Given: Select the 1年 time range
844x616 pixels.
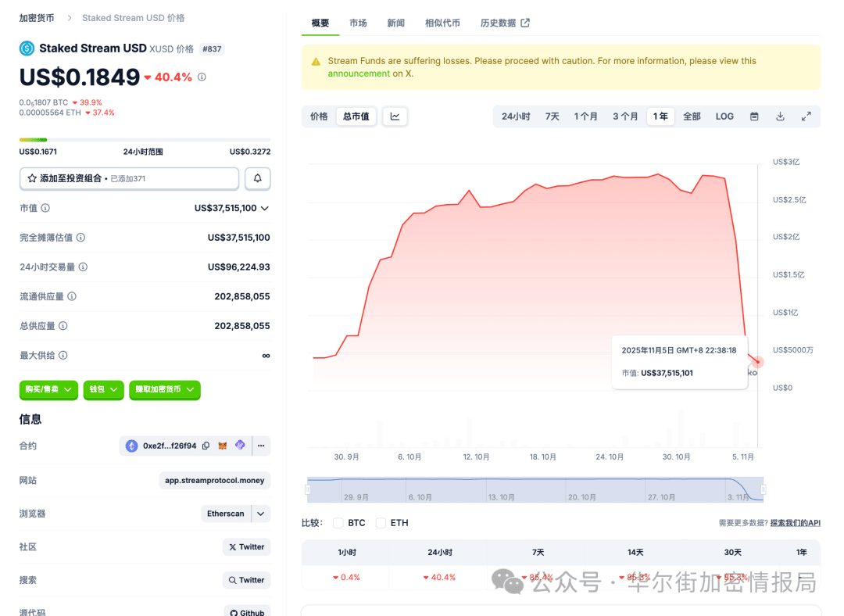Looking at the screenshot, I should point(660,116).
